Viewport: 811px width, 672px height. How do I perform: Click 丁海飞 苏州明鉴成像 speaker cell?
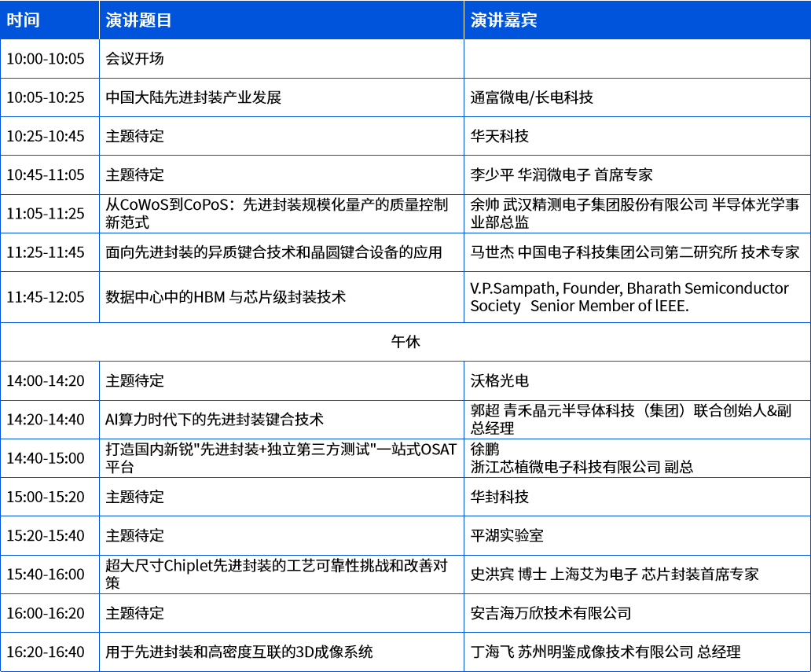coord(637,652)
